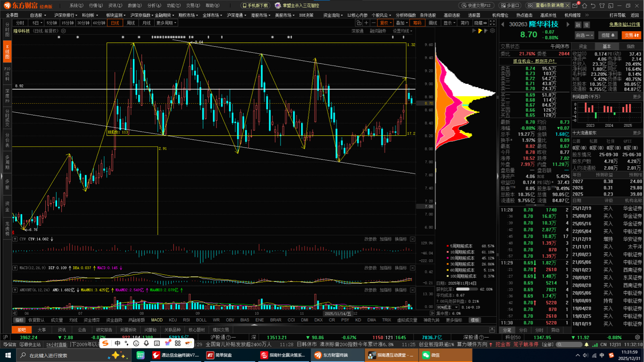Click the orange 交易 trade button
This screenshot has height=362, width=644.
[631, 35]
